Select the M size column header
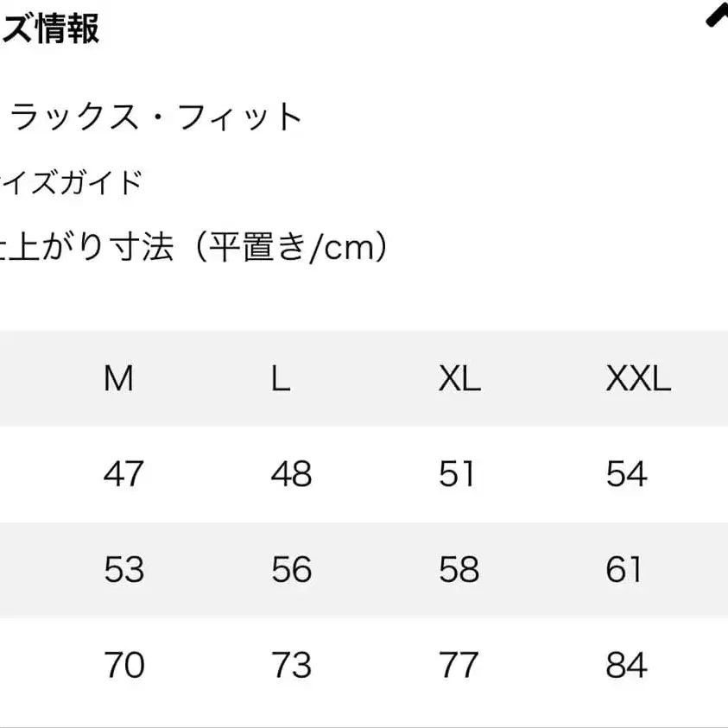 [118, 379]
